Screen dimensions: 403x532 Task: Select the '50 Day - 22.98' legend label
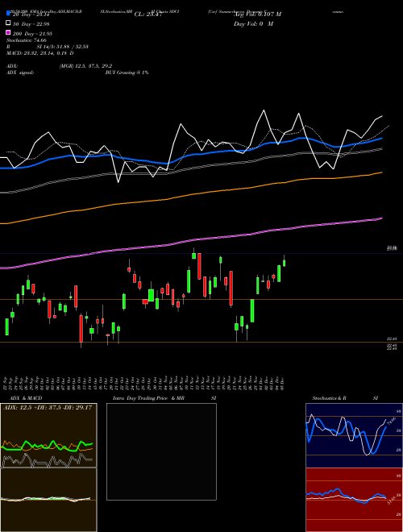(x=31, y=23)
